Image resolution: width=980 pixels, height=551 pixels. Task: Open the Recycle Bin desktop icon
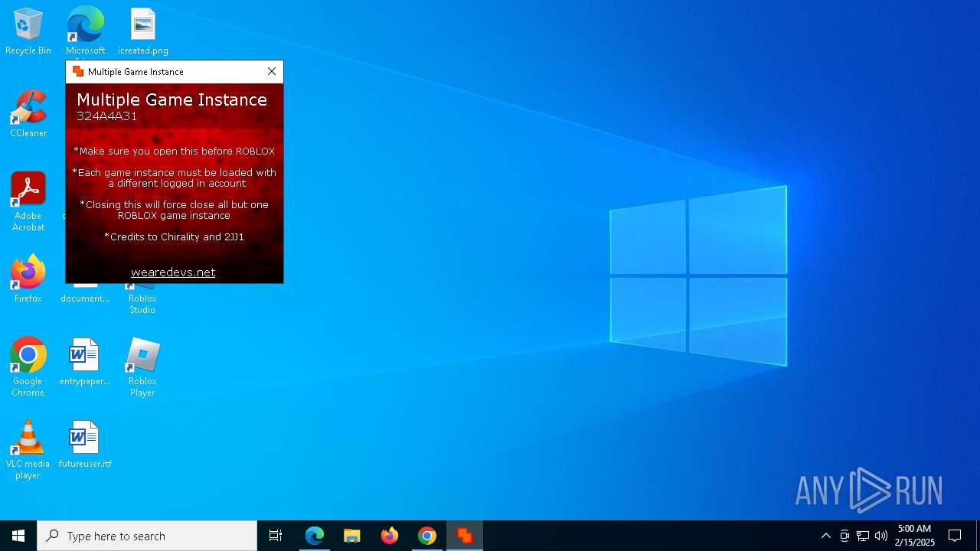click(x=28, y=32)
